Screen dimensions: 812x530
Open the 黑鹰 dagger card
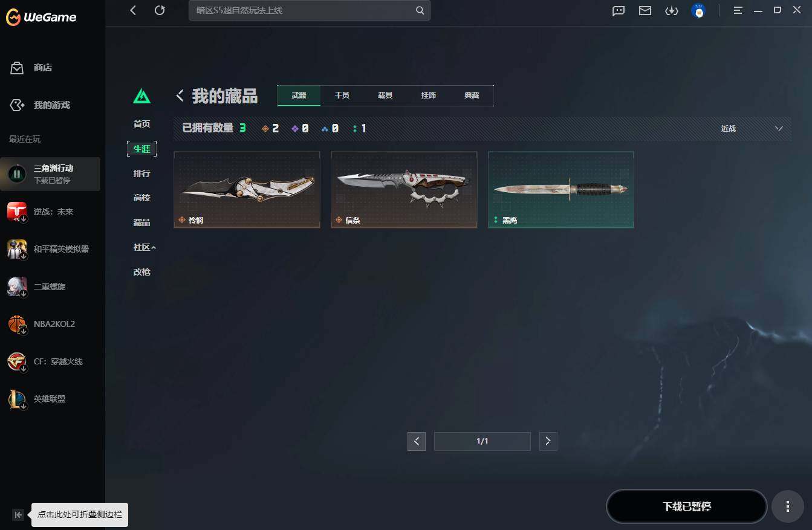[561, 190]
